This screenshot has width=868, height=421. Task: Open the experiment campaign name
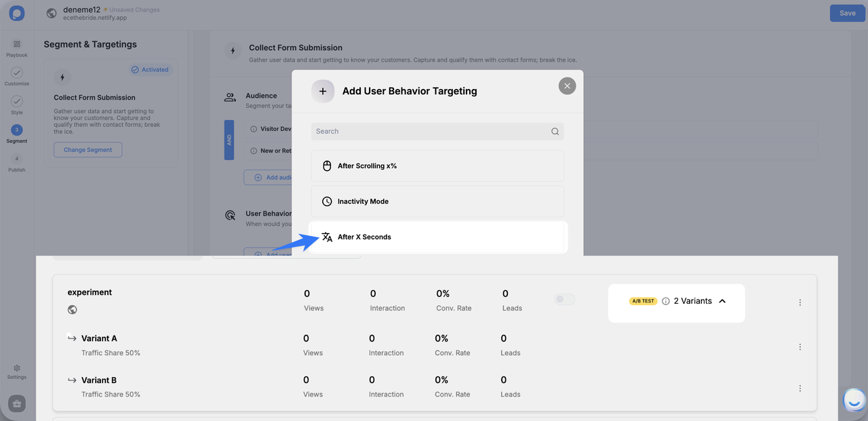tap(90, 292)
